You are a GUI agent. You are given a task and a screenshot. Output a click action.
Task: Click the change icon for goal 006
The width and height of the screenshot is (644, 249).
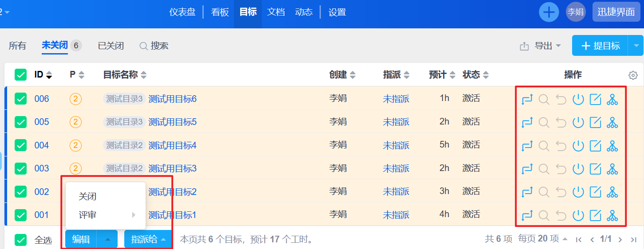[527, 100]
